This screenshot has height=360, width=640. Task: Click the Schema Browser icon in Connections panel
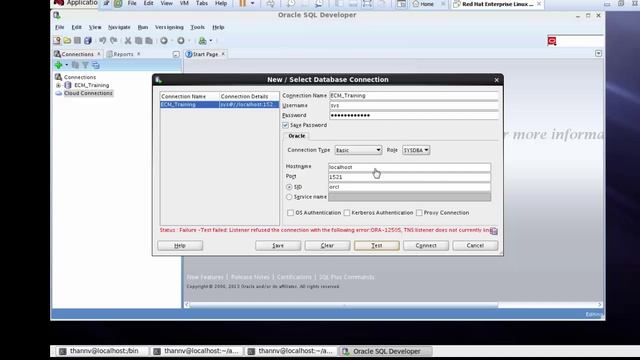pyautogui.click(x=96, y=65)
